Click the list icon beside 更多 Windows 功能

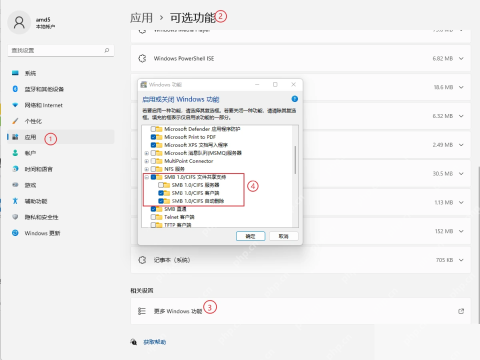coord(142,311)
